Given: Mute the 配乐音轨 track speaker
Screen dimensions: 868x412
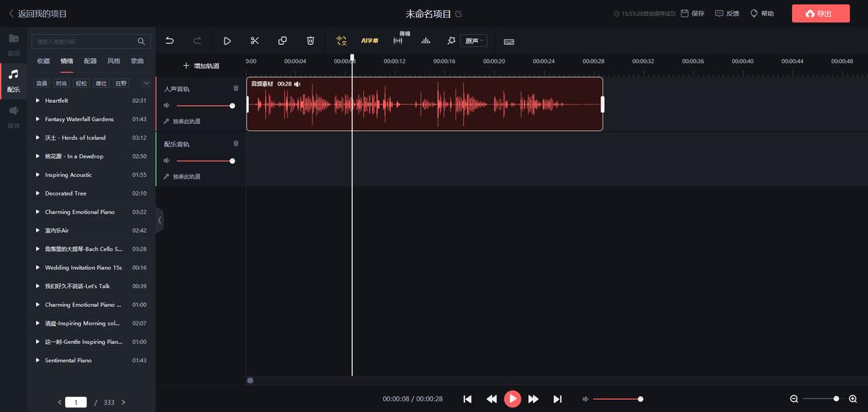Looking at the screenshot, I should click(166, 161).
